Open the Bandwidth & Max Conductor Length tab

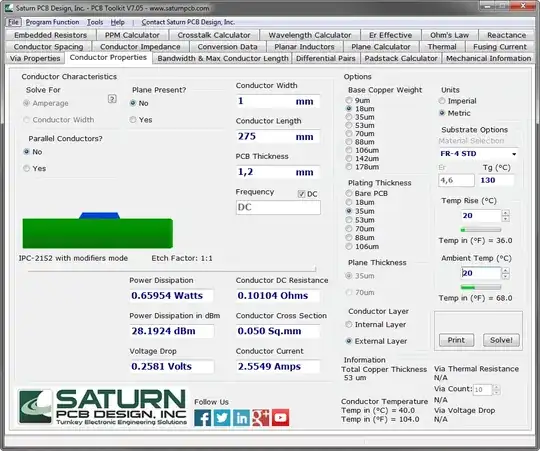tap(223, 58)
